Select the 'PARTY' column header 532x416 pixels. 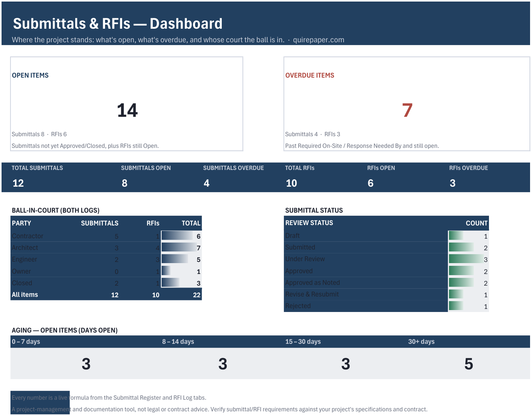[x=21, y=223]
